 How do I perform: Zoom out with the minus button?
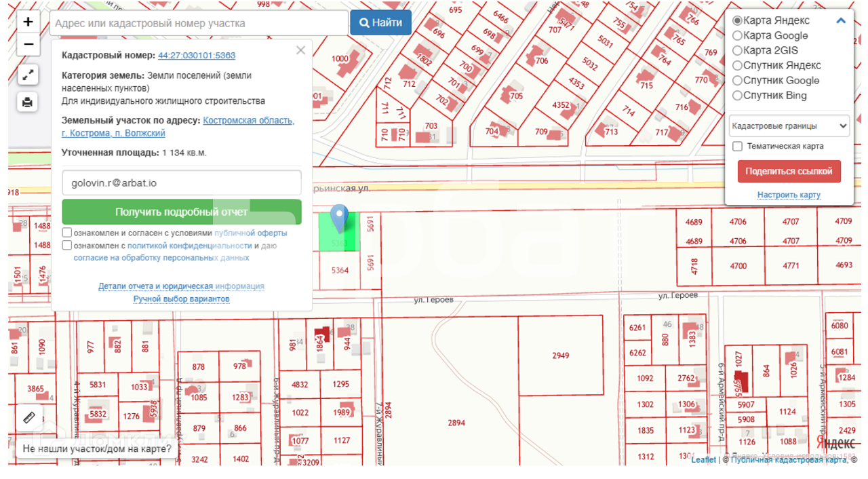(x=28, y=45)
